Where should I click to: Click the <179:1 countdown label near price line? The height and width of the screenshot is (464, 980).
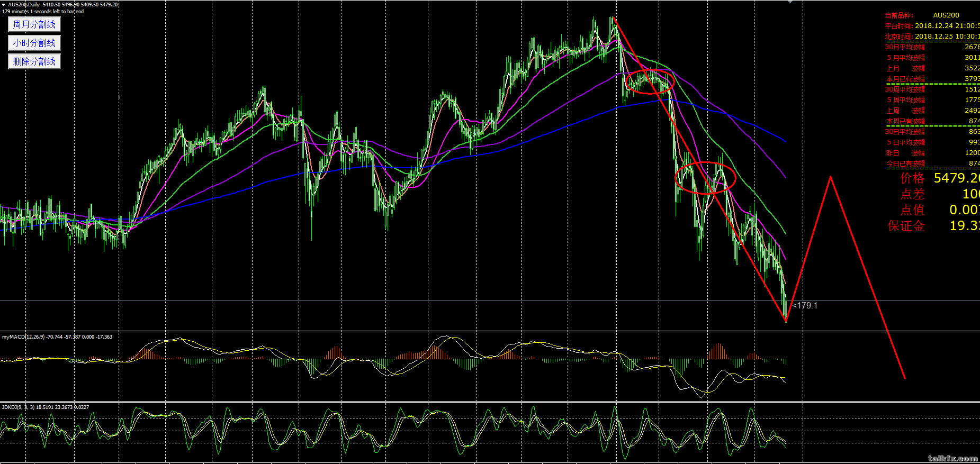(805, 305)
